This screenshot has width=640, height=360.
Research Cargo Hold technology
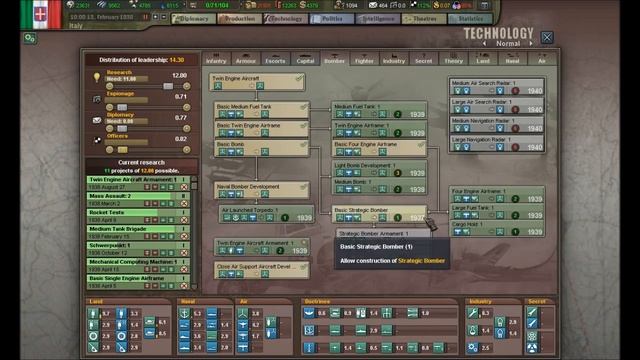click(497, 228)
